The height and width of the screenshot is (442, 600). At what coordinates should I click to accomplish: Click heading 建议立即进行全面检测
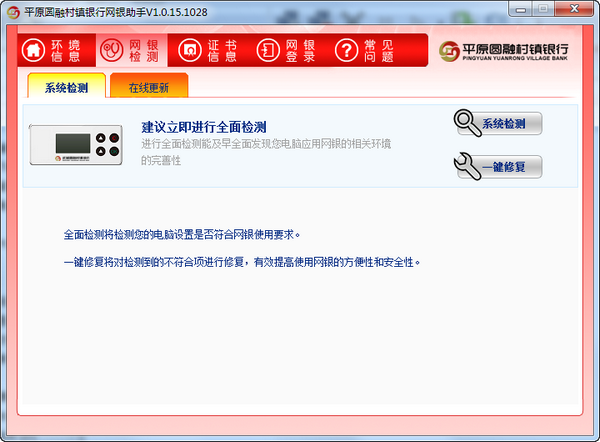204,127
